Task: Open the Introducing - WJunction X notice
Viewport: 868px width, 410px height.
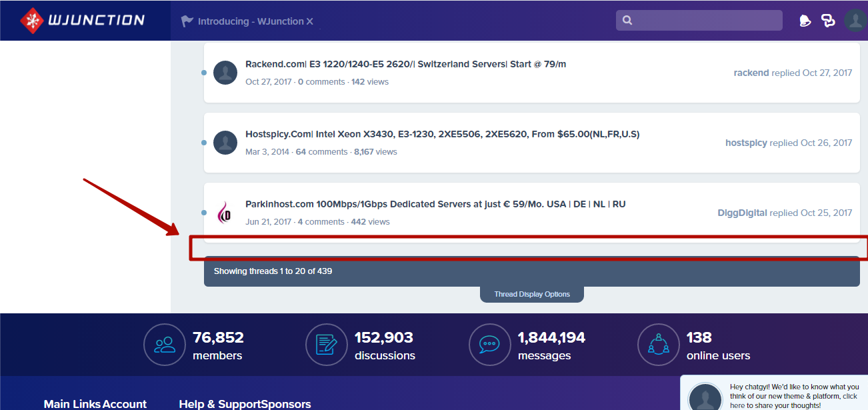Action: 255,21
